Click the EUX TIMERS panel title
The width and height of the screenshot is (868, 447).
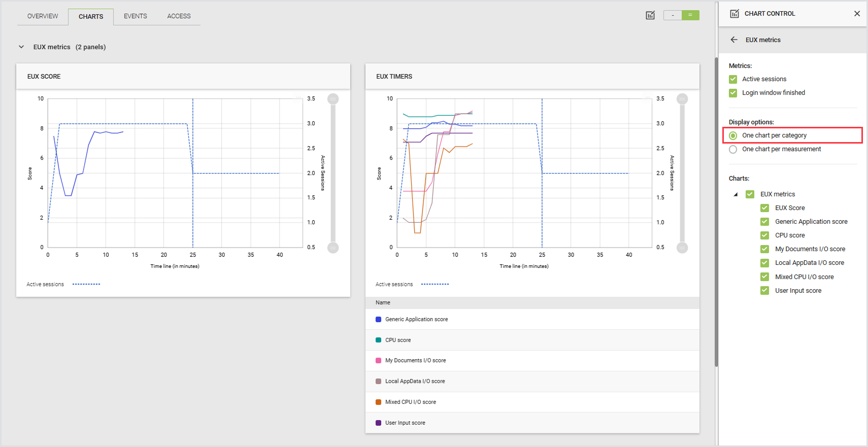coord(394,77)
